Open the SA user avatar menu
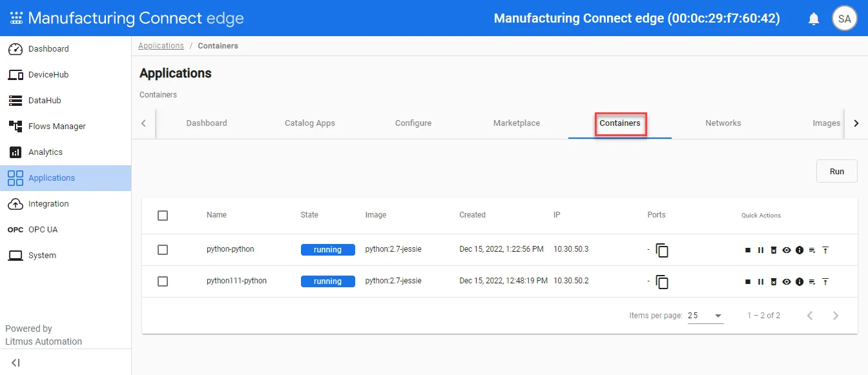 tap(845, 19)
